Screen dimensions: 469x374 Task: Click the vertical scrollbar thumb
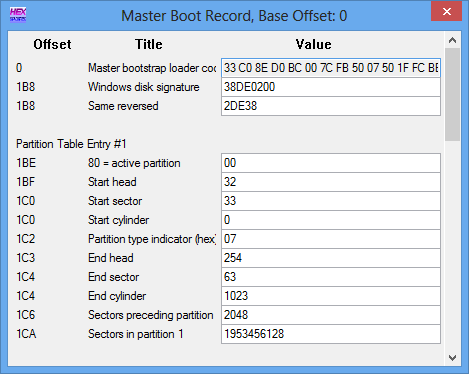coord(452,94)
